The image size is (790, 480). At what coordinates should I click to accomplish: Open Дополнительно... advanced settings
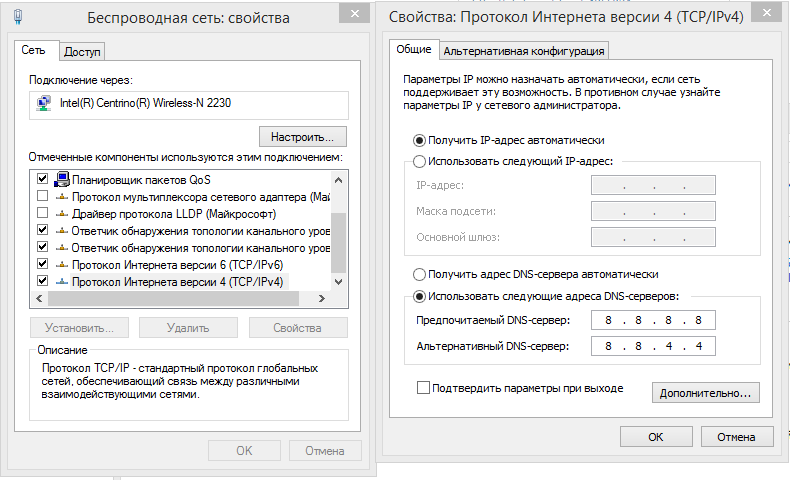pyautogui.click(x=705, y=393)
